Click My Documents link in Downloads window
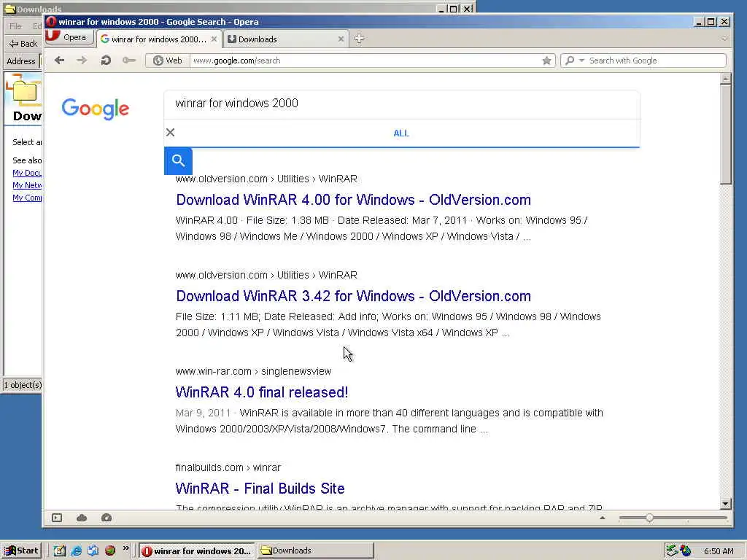Image resolution: width=747 pixels, height=560 pixels. click(x=27, y=173)
